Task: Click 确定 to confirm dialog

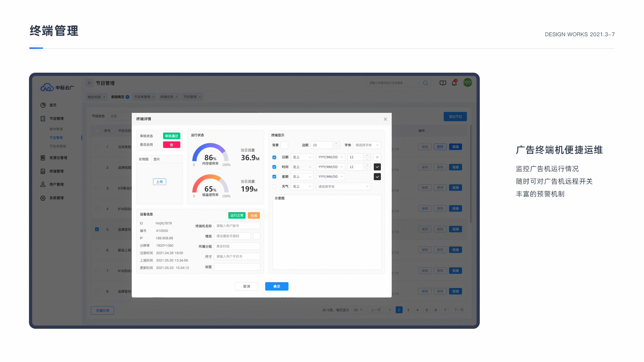Action: pyautogui.click(x=277, y=286)
